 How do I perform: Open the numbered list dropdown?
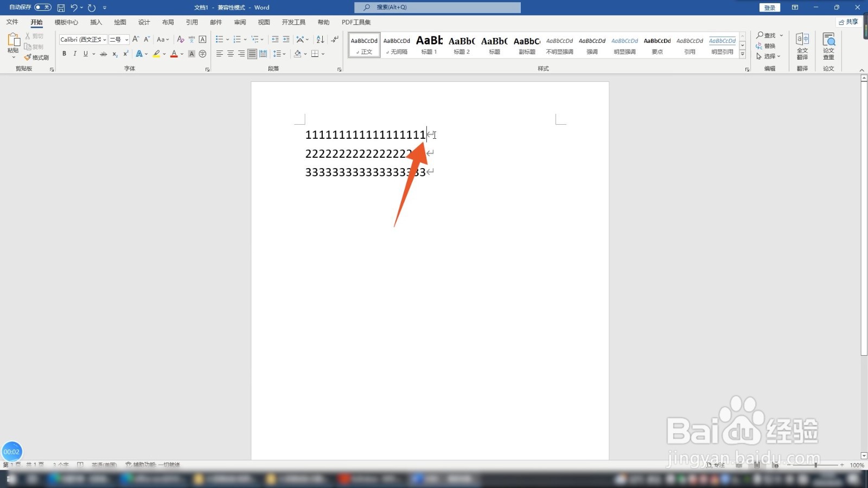[x=245, y=39]
